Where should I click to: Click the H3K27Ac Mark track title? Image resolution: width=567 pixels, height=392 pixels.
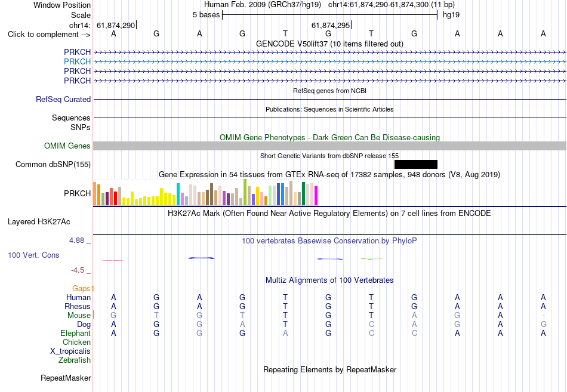(x=329, y=214)
